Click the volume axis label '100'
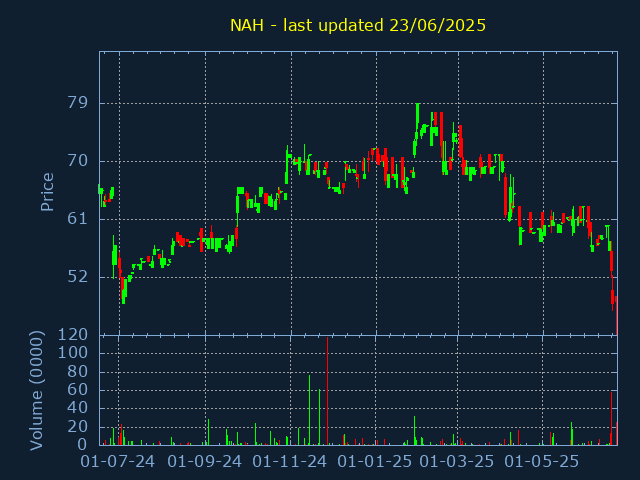Screen dimensions: 640x480 [73, 353]
